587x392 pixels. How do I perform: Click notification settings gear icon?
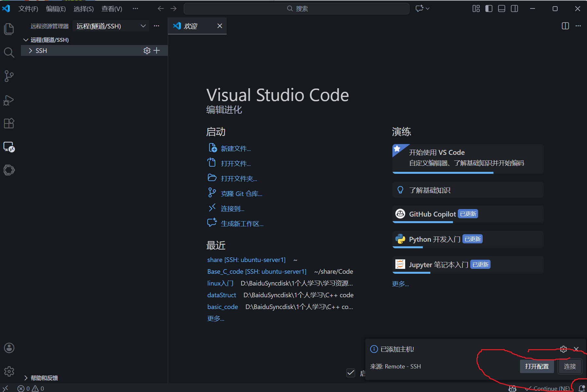(x=563, y=349)
